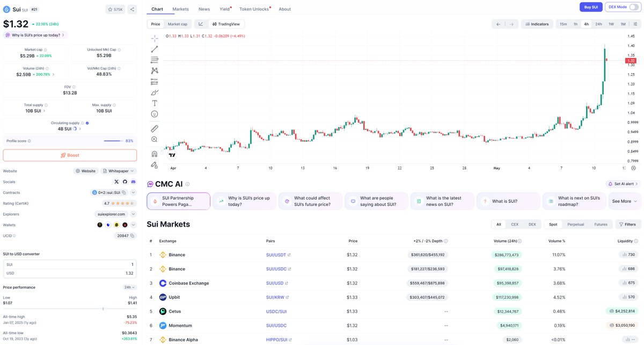Open chart Indicators menu

tap(537, 24)
